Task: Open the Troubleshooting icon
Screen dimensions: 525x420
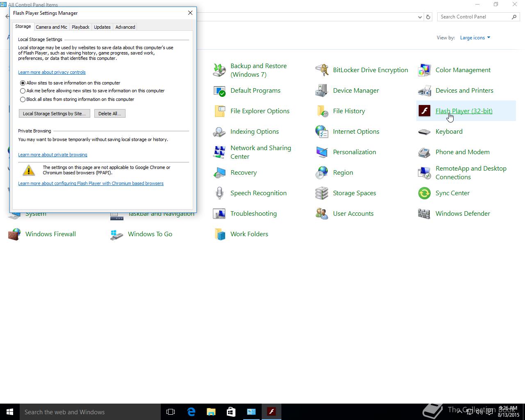Action: point(219,214)
